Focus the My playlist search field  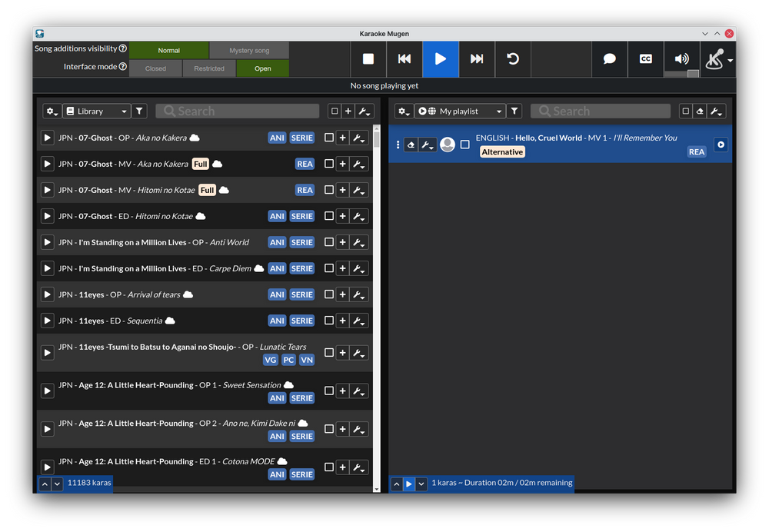point(601,111)
